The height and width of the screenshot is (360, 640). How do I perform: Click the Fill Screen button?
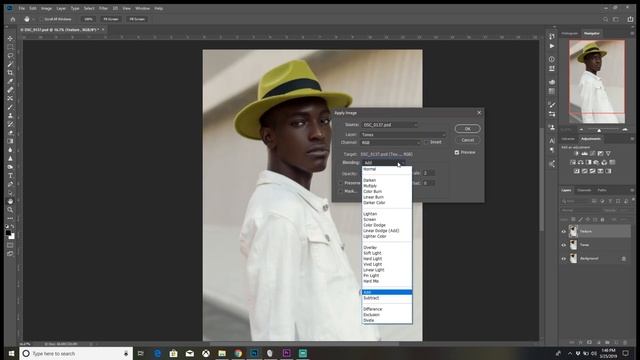point(137,19)
